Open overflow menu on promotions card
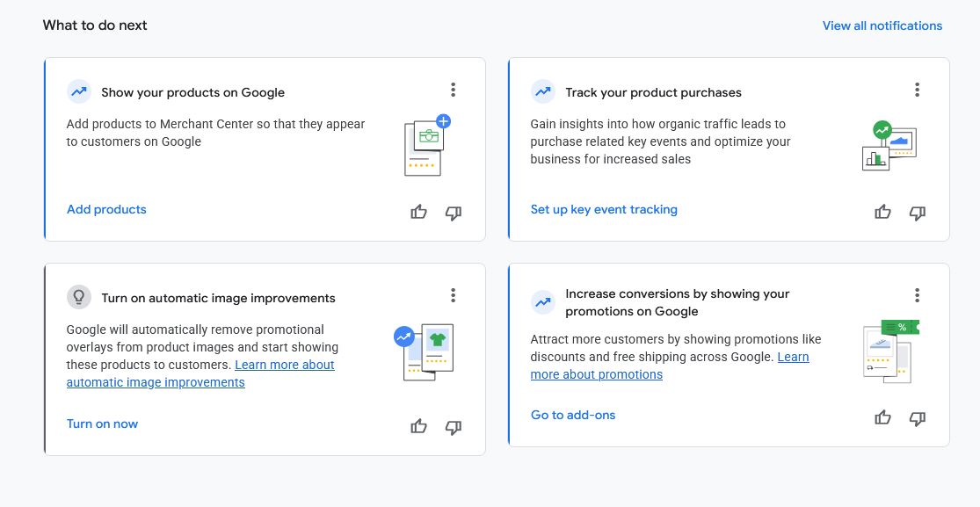Screen dimensions: 980x507 pyautogui.click(x=917, y=295)
